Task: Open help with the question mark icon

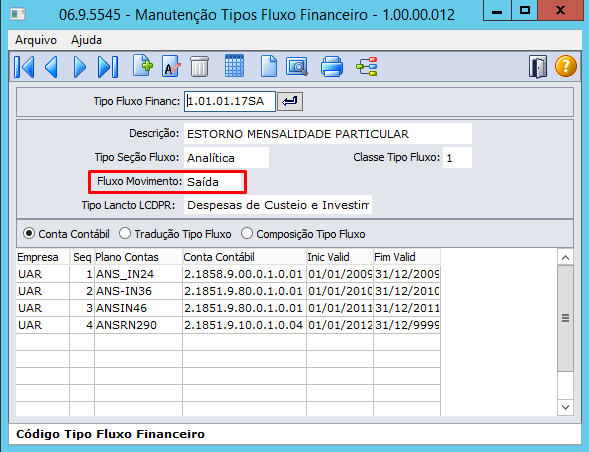Action: (566, 66)
